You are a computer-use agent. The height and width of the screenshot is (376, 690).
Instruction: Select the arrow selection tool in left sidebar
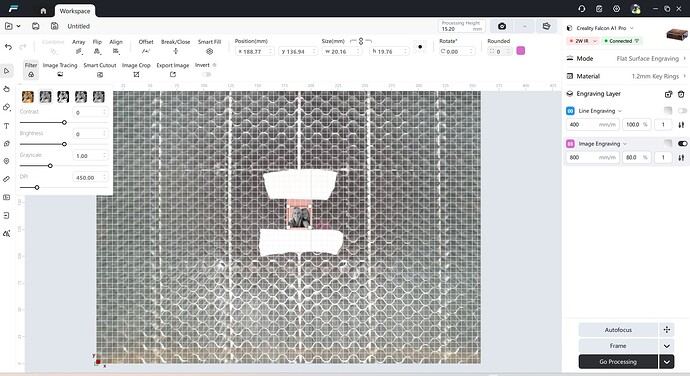pyautogui.click(x=7, y=71)
